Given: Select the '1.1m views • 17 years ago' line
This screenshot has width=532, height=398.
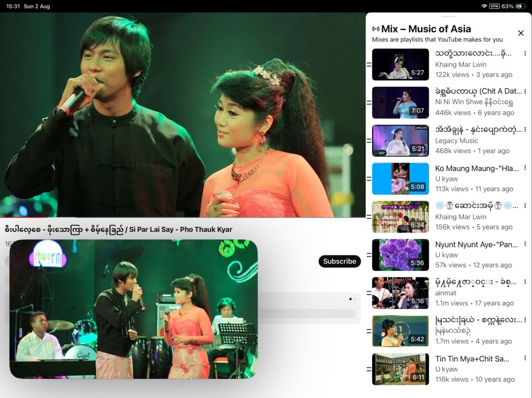Looking at the screenshot, I should click(474, 303).
